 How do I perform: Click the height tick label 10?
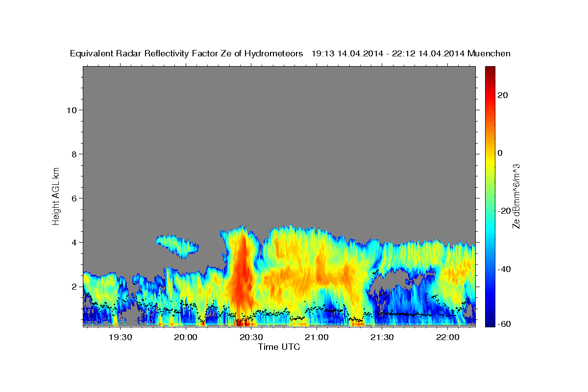click(72, 110)
